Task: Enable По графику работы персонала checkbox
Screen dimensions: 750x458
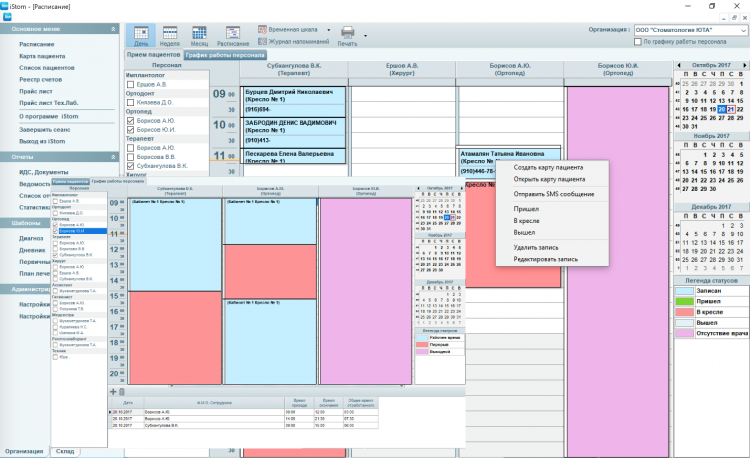Action: click(638, 42)
